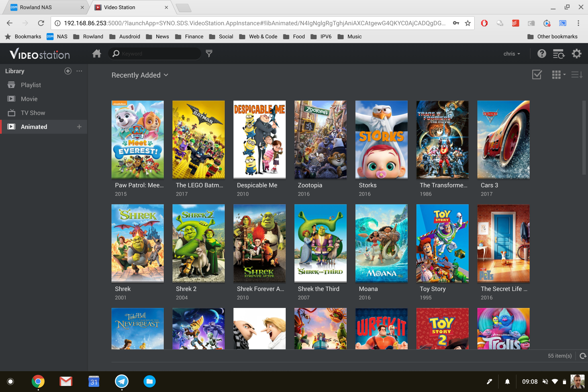Screen dimensions: 588x392
Task: Open Shrek 2 poster
Action: coord(198,243)
